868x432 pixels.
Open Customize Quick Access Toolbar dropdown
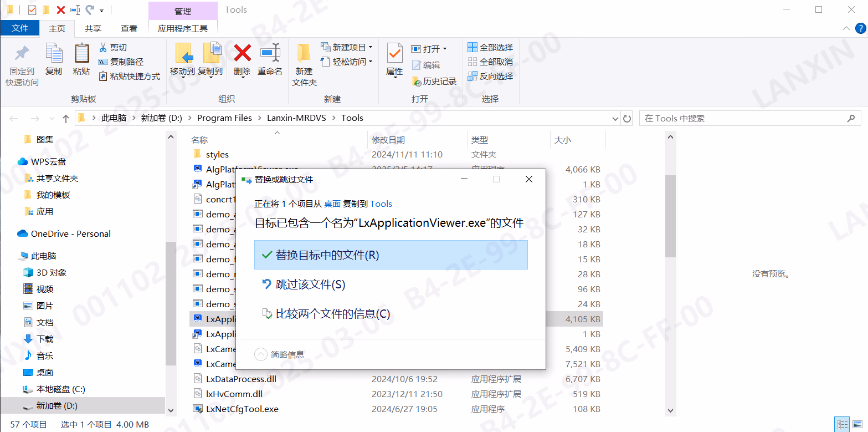pyautogui.click(x=101, y=10)
